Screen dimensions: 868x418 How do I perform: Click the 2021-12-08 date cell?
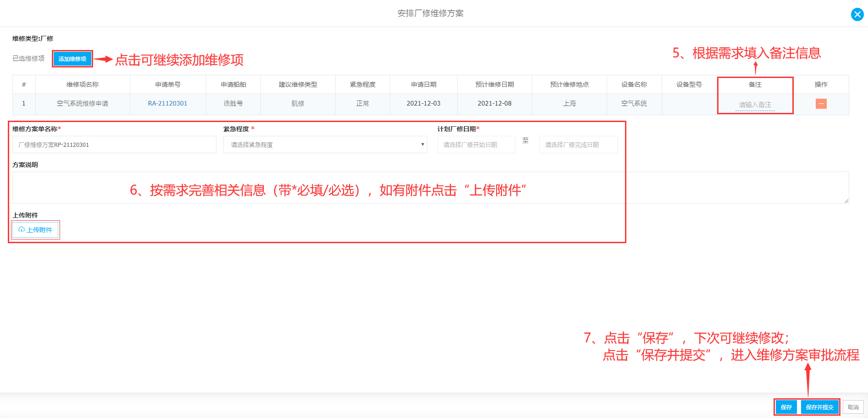coord(495,104)
